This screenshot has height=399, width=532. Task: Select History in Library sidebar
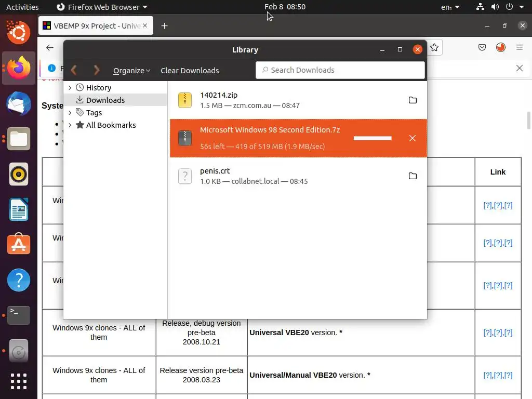tap(98, 87)
